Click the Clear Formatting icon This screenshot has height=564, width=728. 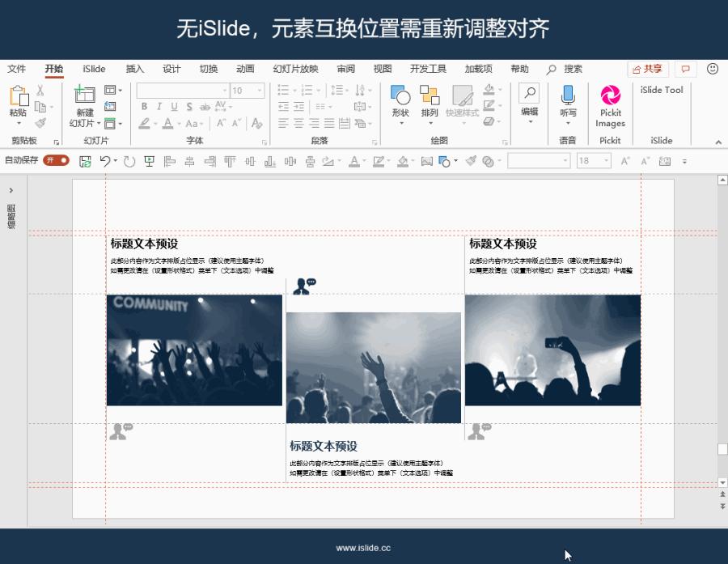[x=256, y=123]
